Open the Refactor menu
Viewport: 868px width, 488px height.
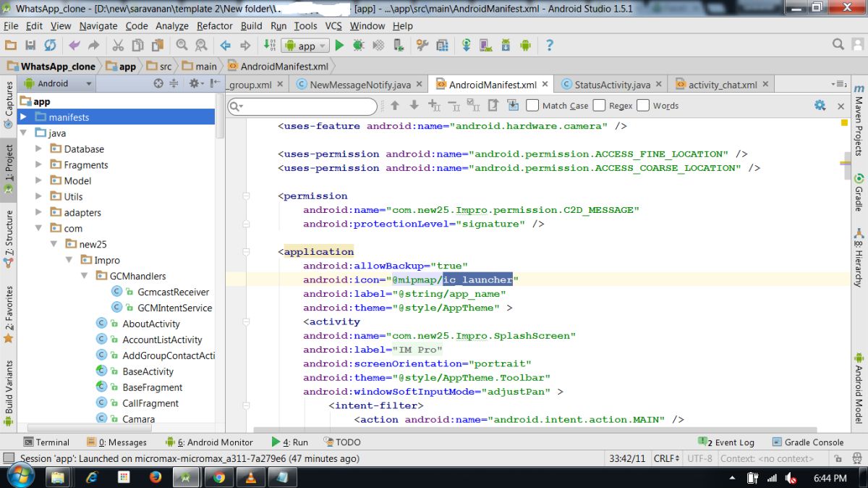click(215, 25)
